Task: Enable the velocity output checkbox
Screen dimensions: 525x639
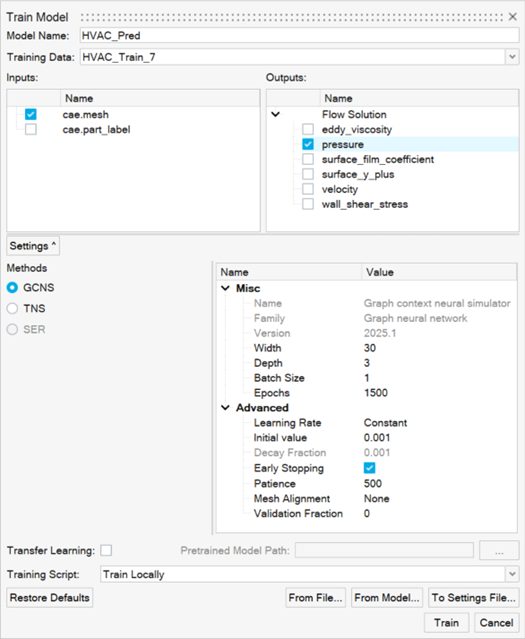Action: click(308, 189)
